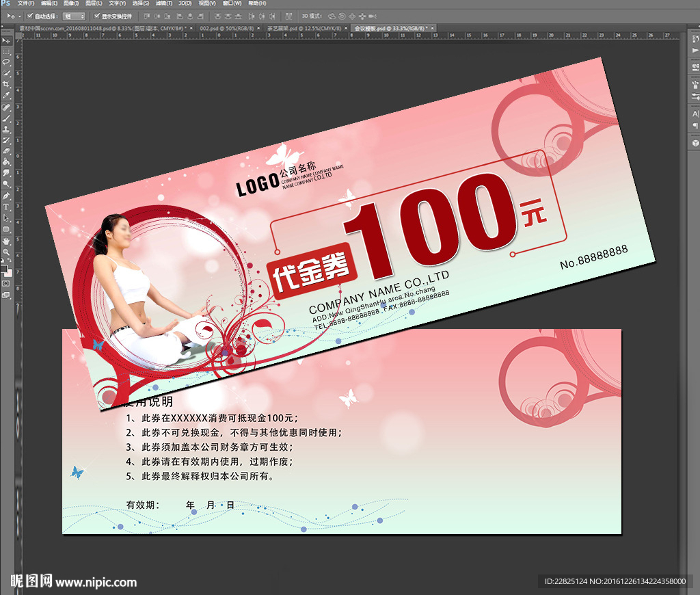Click the 有效期 text line on back card
Image resolution: width=700 pixels, height=595 pixels.
180,505
